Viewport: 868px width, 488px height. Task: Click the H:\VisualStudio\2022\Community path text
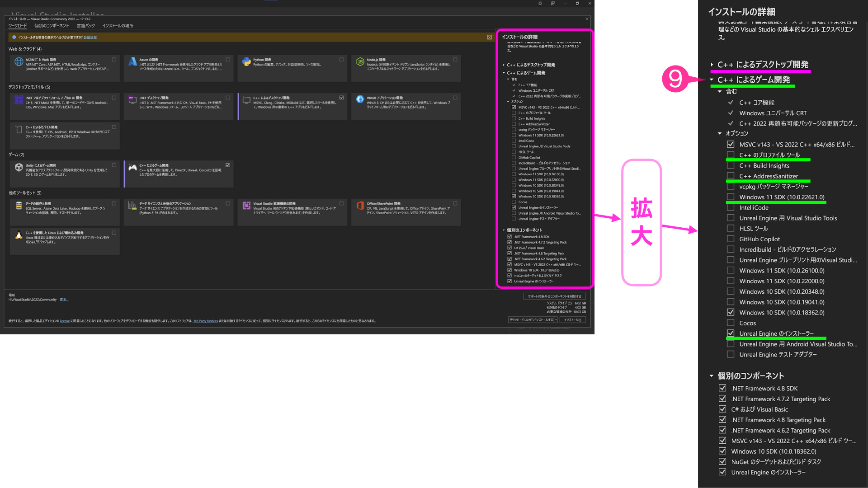click(x=33, y=300)
